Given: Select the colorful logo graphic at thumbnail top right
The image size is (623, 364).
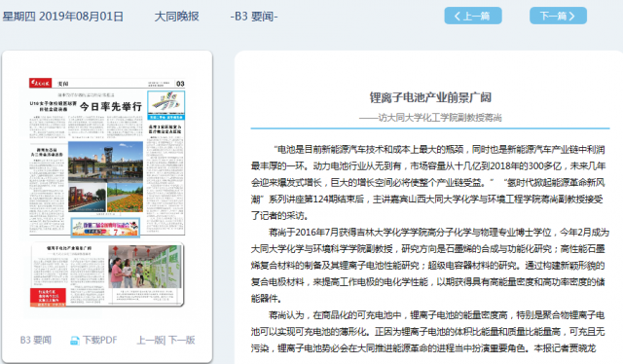Looking at the screenshot, I should pos(166,105).
